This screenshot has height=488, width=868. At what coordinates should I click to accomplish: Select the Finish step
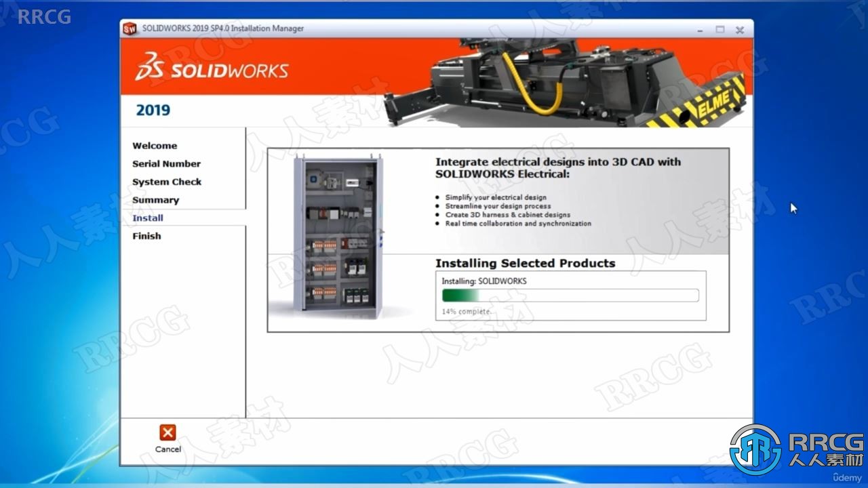(x=146, y=236)
